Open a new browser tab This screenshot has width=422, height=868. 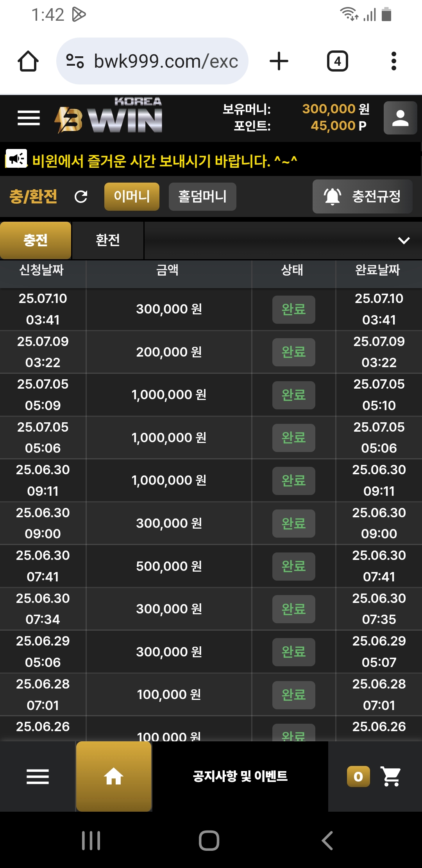coord(279,61)
